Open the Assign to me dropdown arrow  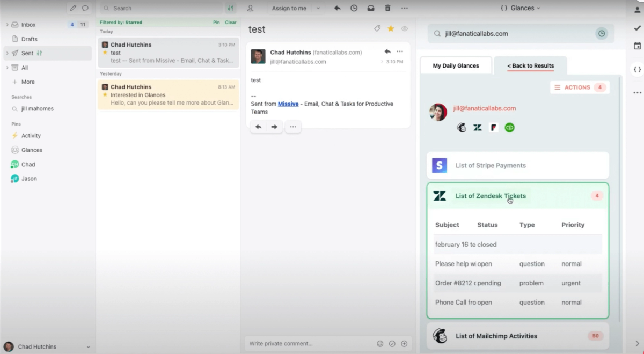(x=318, y=8)
